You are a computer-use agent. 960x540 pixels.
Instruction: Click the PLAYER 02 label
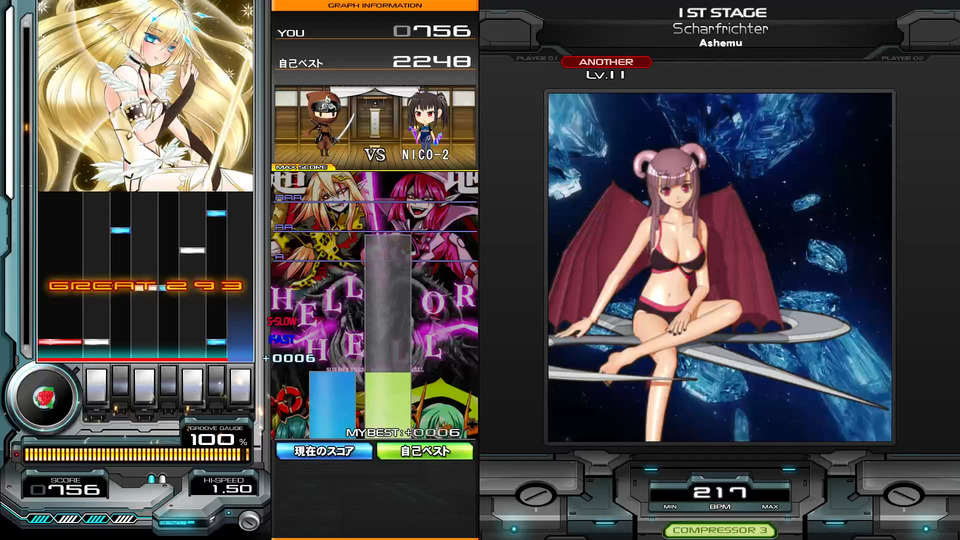902,59
